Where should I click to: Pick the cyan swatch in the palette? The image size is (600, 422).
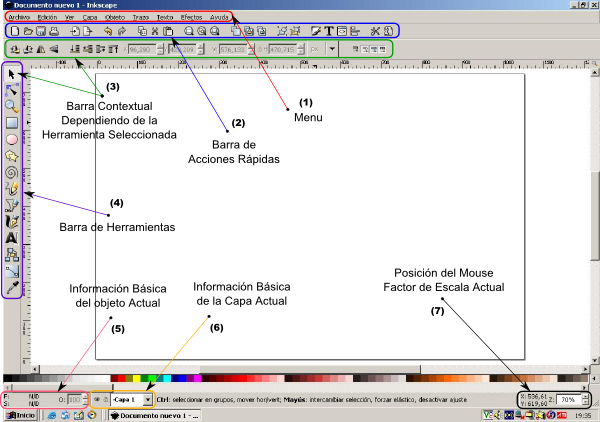pyautogui.click(x=167, y=378)
